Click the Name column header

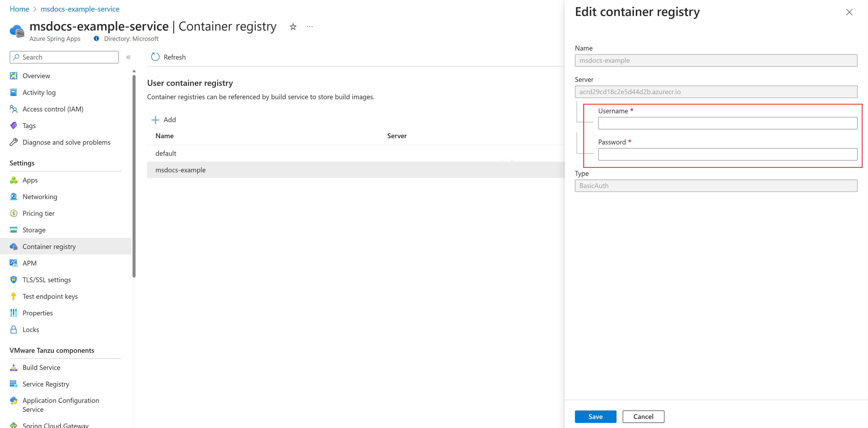tap(164, 136)
